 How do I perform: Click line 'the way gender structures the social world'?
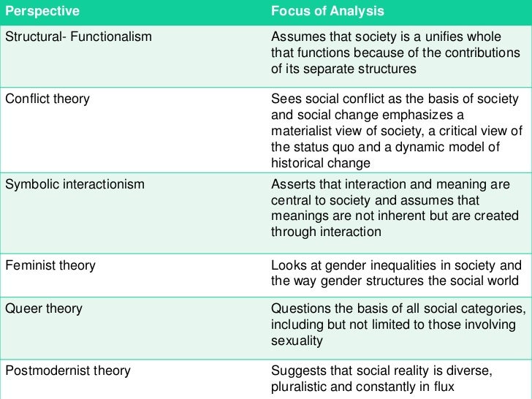click(395, 281)
